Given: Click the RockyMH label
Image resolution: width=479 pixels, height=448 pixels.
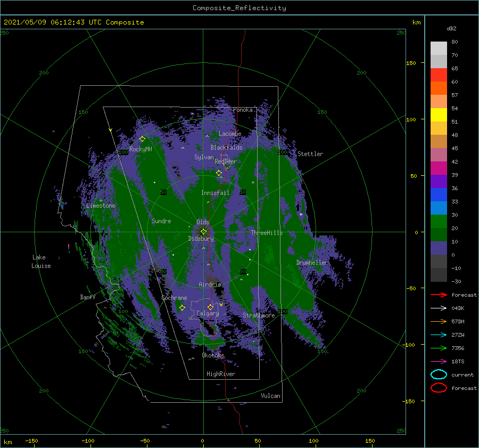Looking at the screenshot, I should coord(141,149).
